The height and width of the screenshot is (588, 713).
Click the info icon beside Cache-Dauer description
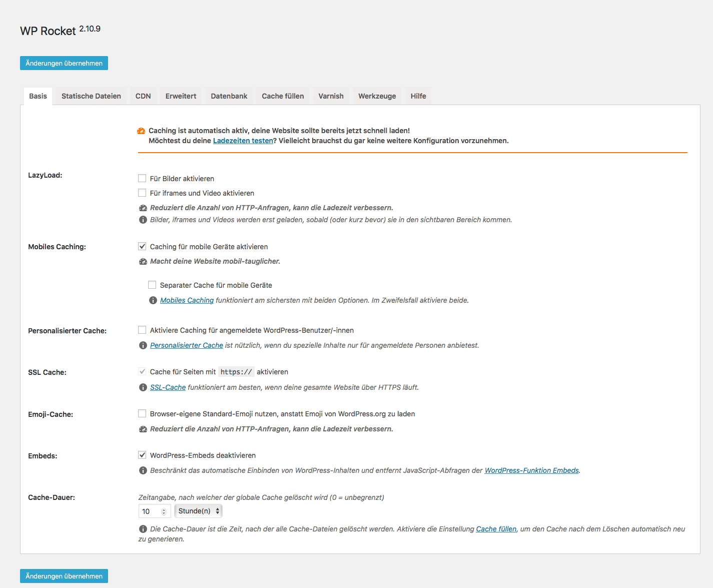click(143, 529)
